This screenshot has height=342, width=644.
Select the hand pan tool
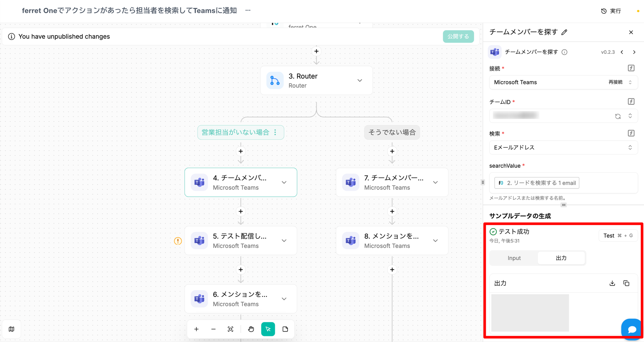(x=251, y=329)
